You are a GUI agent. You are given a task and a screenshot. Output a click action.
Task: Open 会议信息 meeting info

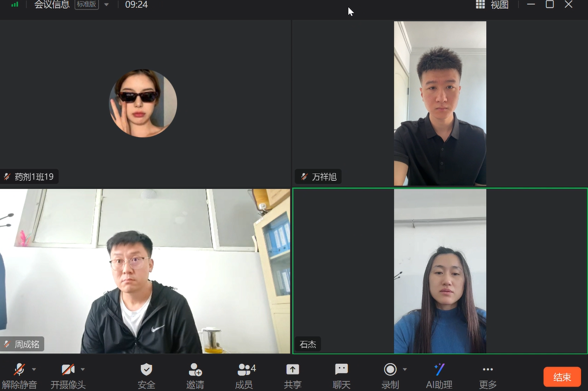[x=52, y=5]
